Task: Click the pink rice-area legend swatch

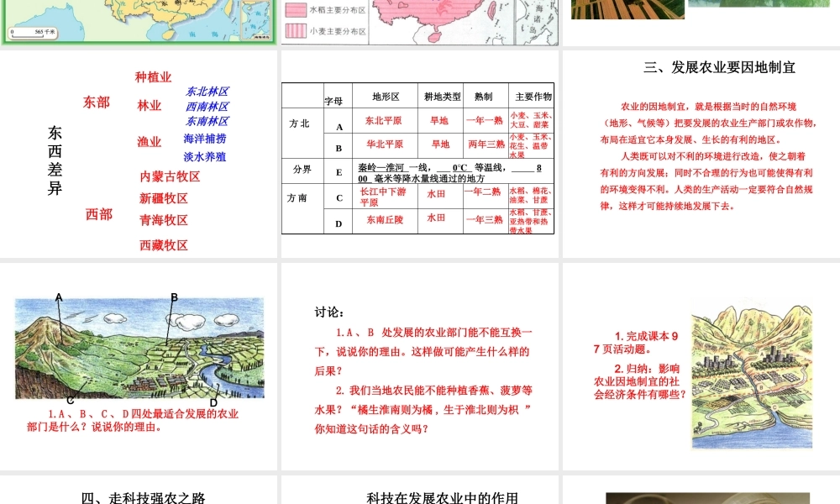Action: (x=295, y=10)
